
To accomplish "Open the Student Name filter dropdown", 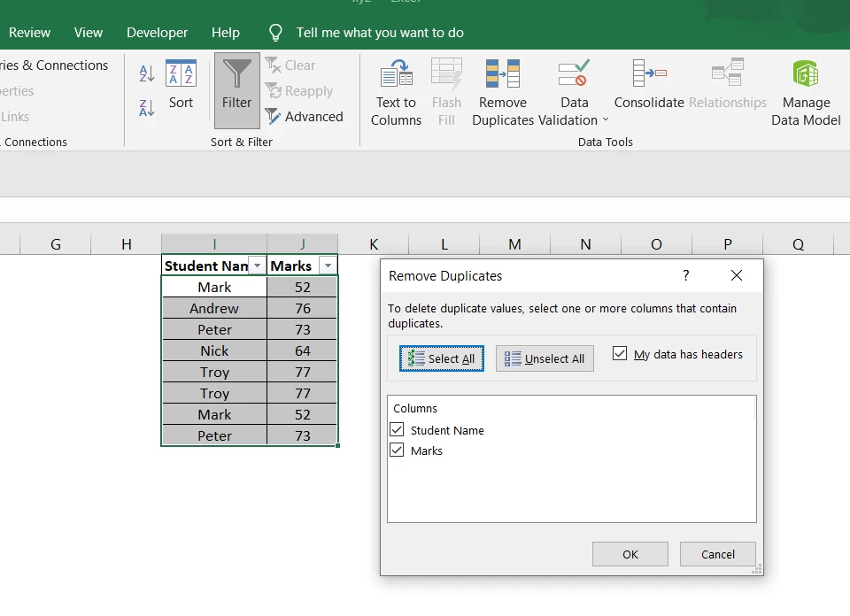I will (258, 266).
